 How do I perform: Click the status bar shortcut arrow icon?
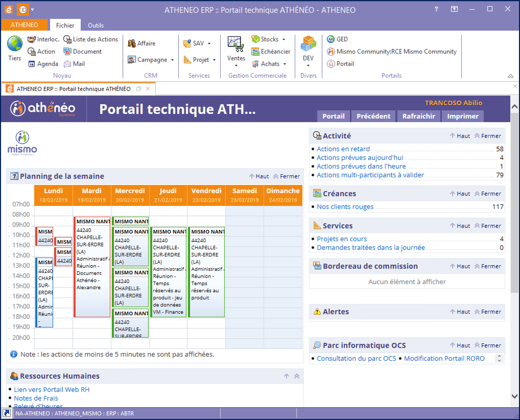pos(6,413)
